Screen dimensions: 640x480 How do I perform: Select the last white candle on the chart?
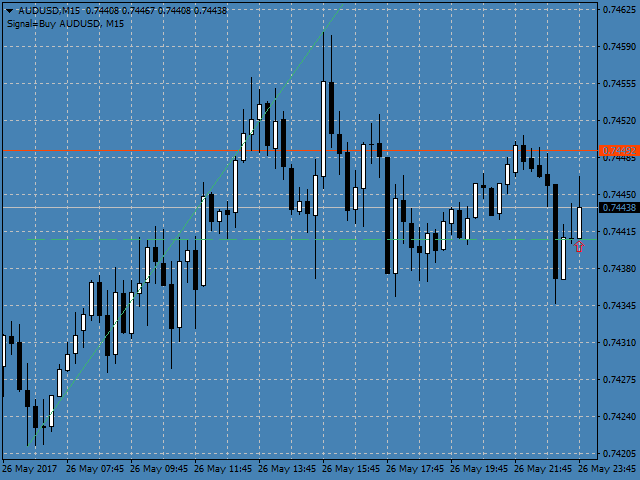[579, 222]
